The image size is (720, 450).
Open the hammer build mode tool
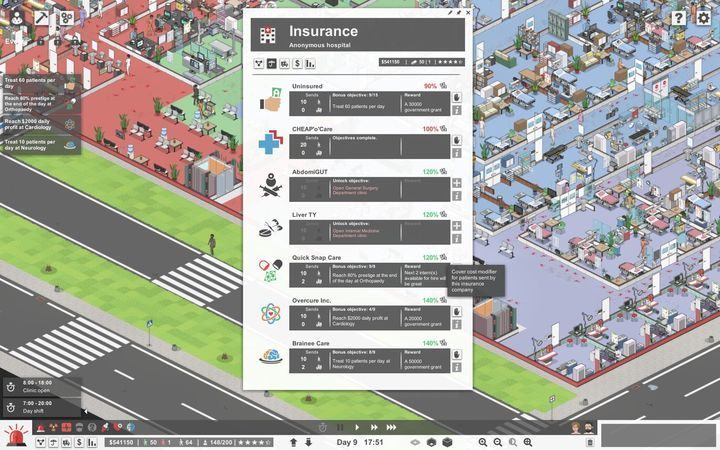41,18
